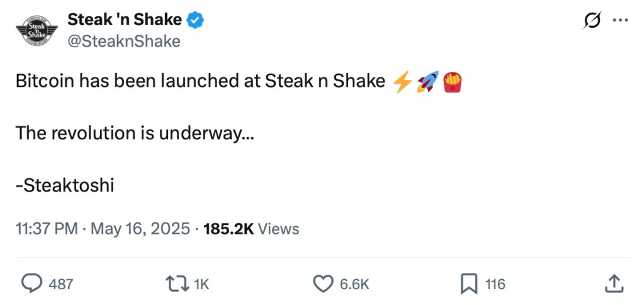Image resolution: width=644 pixels, height=305 pixels.
Task: Open the 11:37 PM May 16, 2025 timestamp
Action: (102, 229)
